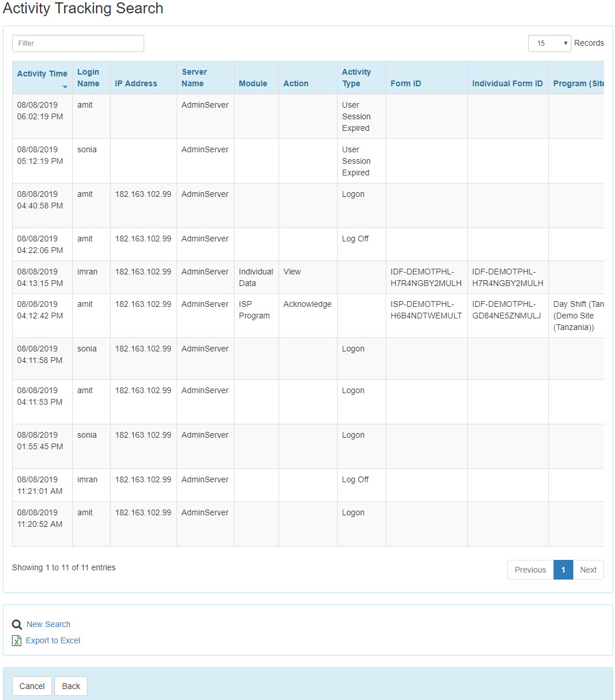Click the Showing 1 to 11 entries text
Screen dimensions: 615x700
tap(64, 567)
